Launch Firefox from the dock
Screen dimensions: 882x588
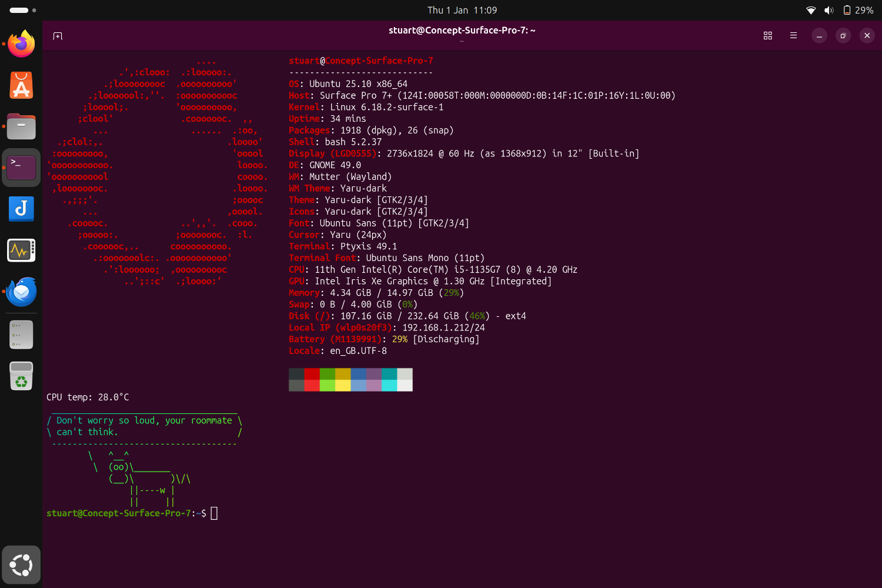point(21,43)
